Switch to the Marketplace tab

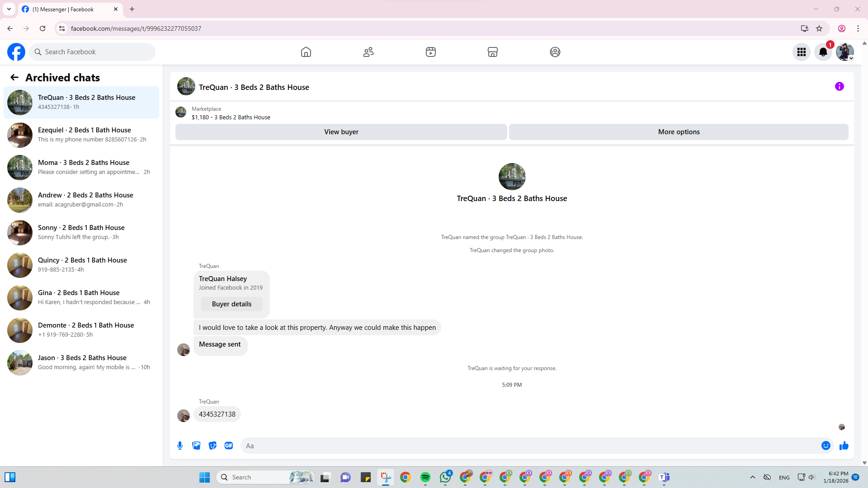(x=492, y=52)
